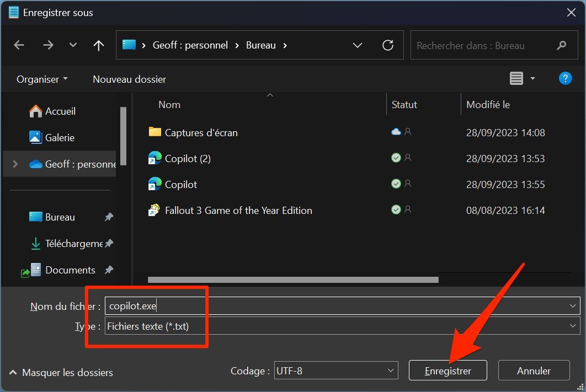Open the Captures d'écran folder
Image resolution: width=586 pixels, height=392 pixels.
coord(201,132)
